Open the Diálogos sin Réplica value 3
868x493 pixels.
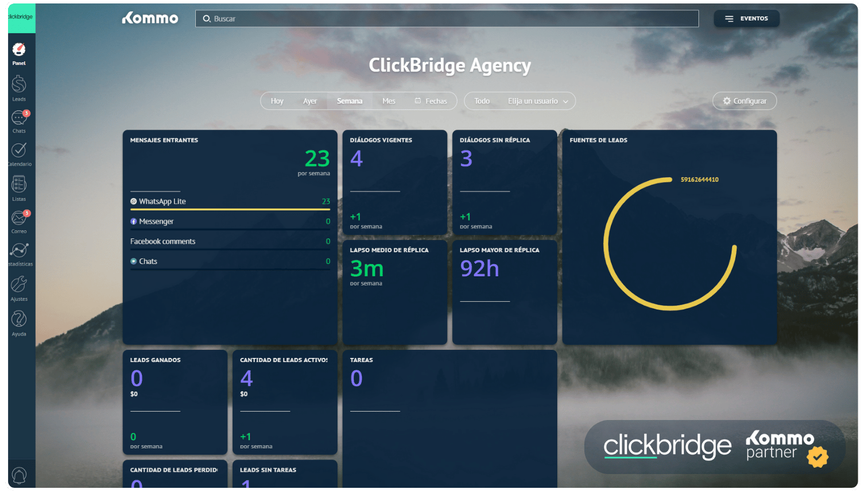pyautogui.click(x=466, y=159)
